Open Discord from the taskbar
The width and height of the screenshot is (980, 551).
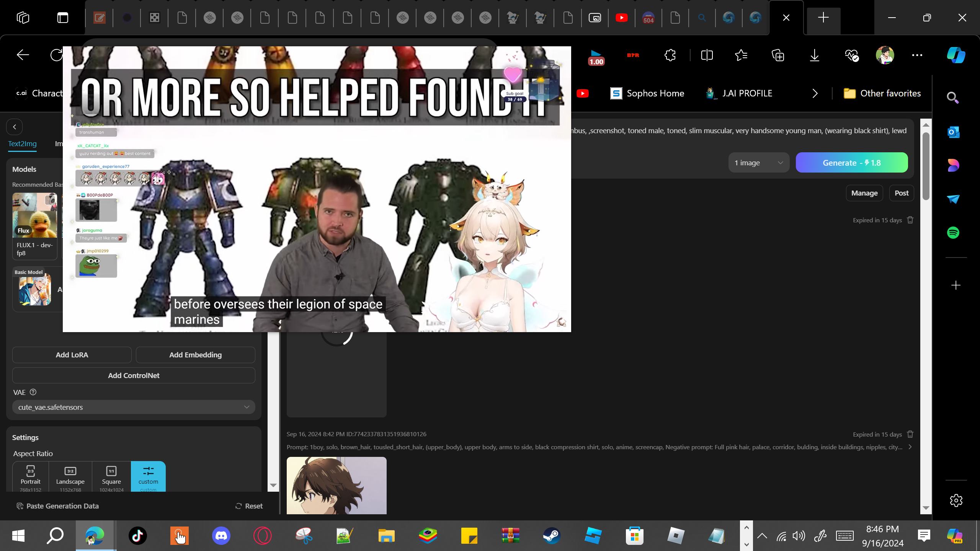click(221, 535)
